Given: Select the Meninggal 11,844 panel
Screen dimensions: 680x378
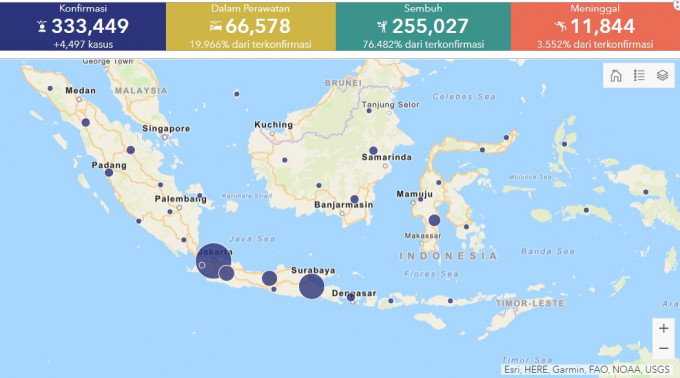Looking at the screenshot, I should pyautogui.click(x=595, y=26).
